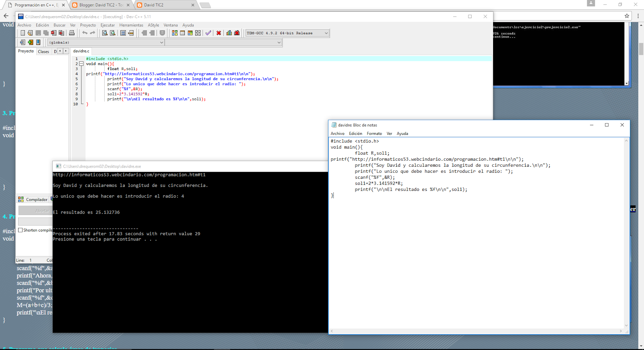
Task: Click the Chrome user profile button
Action: (591, 3)
